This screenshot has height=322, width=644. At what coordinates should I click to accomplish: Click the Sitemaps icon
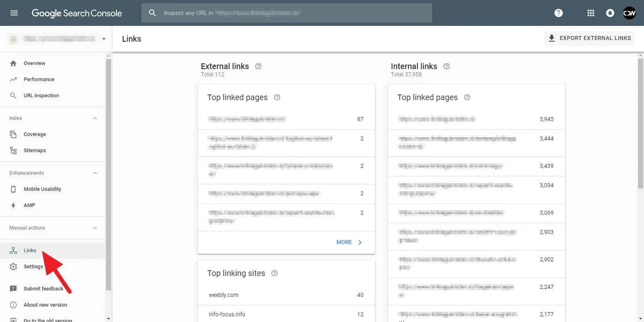coord(13,150)
